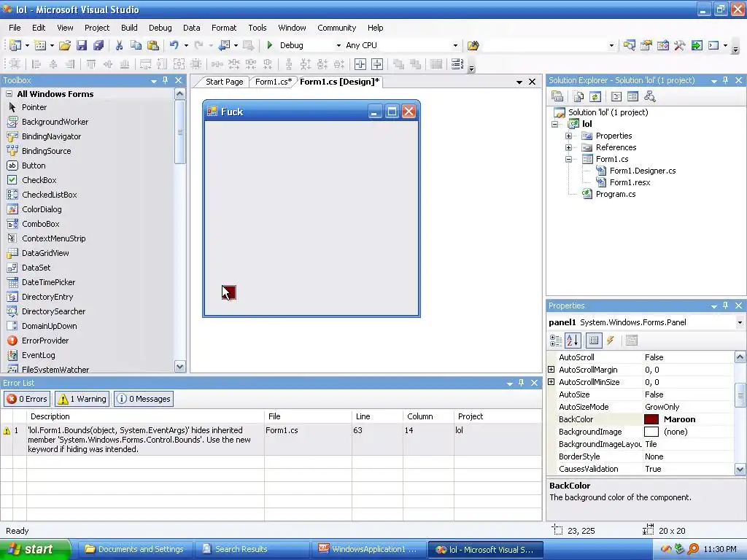Click the Windows start button
This screenshot has height=560, width=747.
tap(34, 550)
